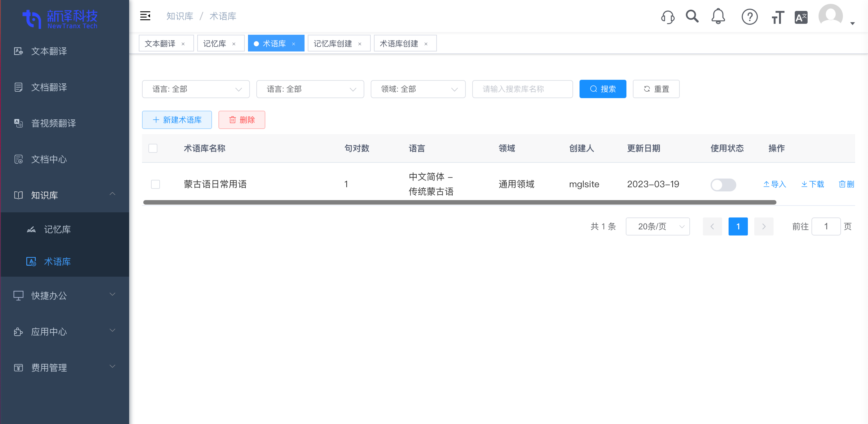Image resolution: width=868 pixels, height=424 pixels.
Task: Click the help question mark icon
Action: coord(749,16)
